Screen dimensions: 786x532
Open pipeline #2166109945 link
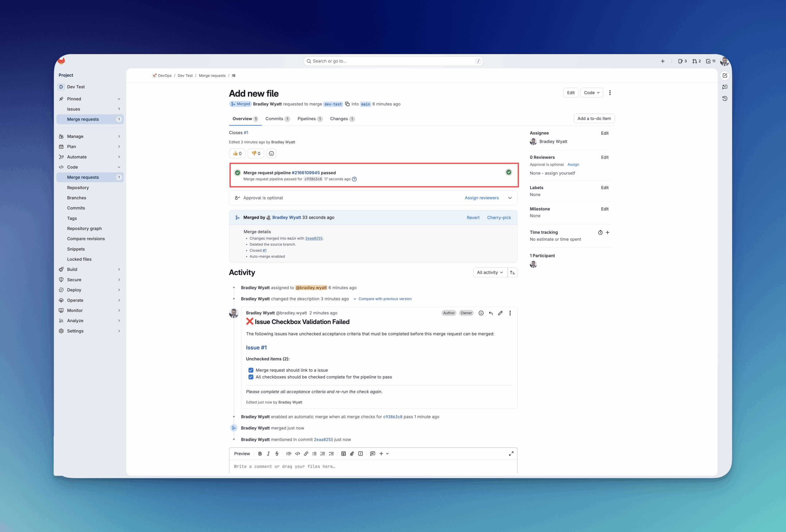305,173
